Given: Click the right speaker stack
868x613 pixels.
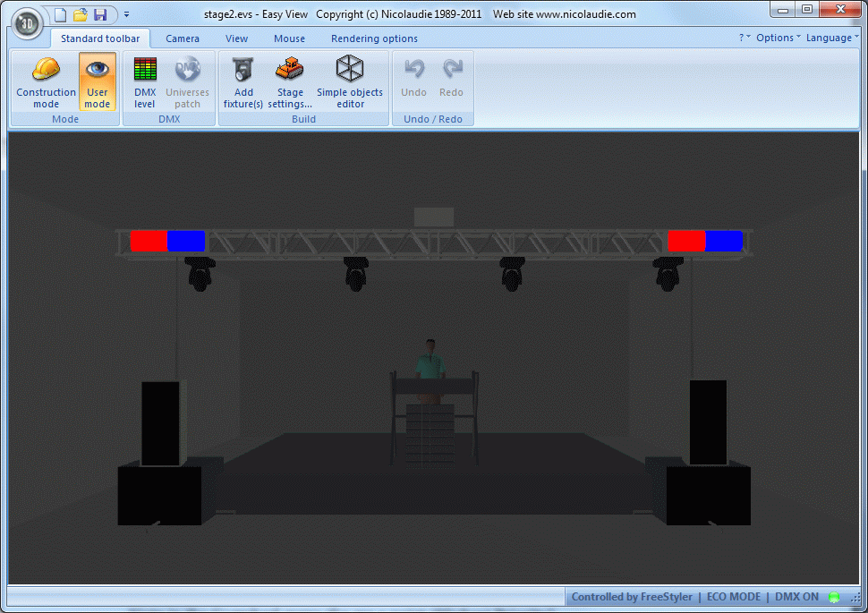Looking at the screenshot, I should tap(709, 453).
